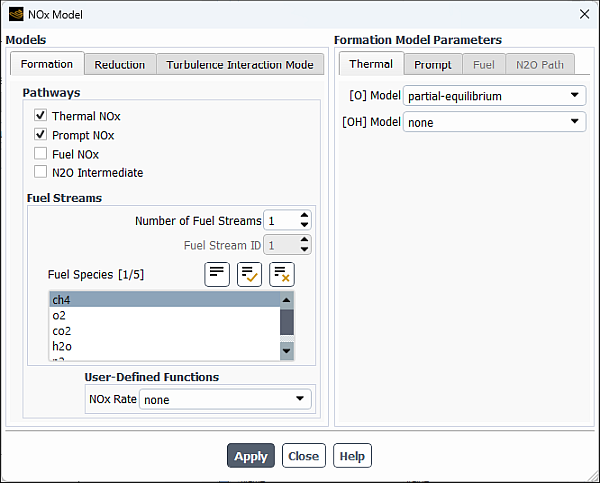Screen dimensions: 600x483
Task: Enable the Fuel NOx checkbox
Action: (41, 154)
